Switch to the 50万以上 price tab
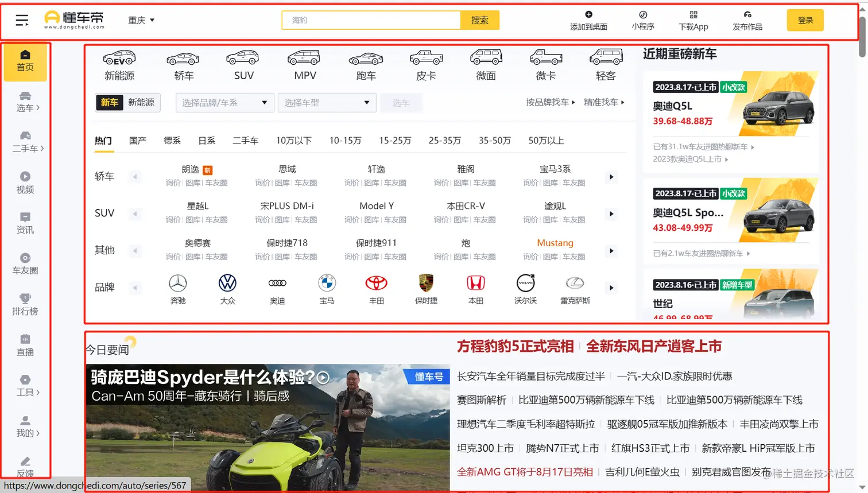868x493 pixels. pos(546,141)
